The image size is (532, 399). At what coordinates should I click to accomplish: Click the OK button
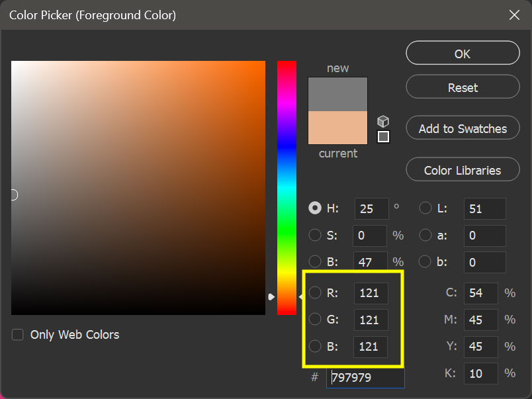462,53
